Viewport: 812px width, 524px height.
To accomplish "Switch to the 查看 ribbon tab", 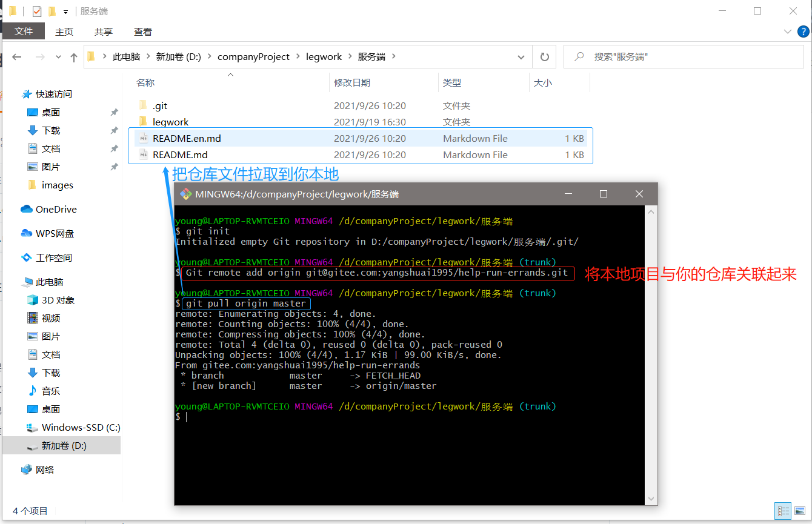I will click(x=143, y=32).
